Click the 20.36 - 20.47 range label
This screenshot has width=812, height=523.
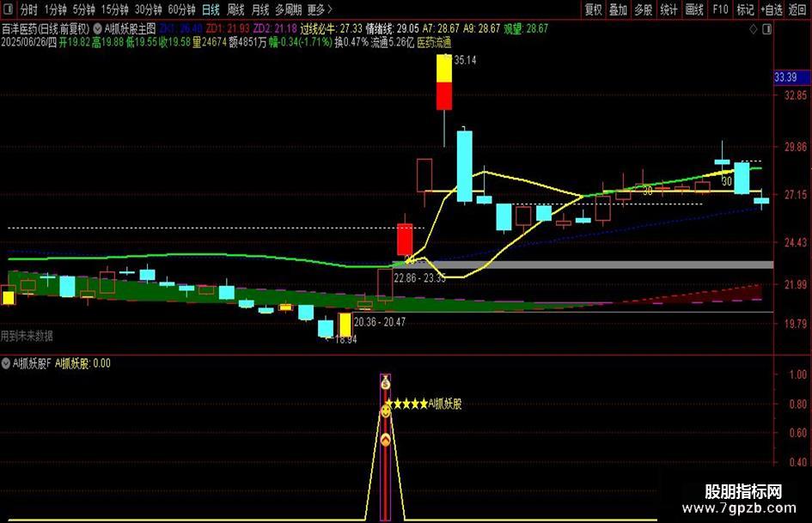click(380, 322)
